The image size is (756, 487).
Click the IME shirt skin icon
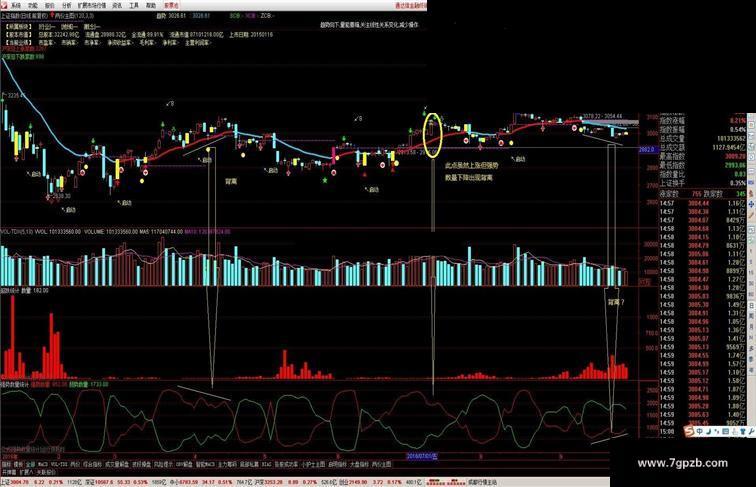tap(743, 431)
